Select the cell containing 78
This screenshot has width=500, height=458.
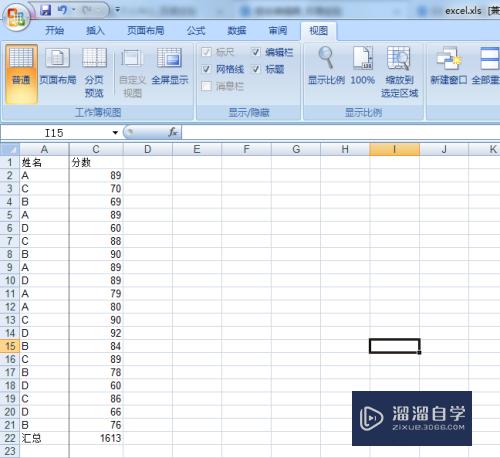pos(96,372)
